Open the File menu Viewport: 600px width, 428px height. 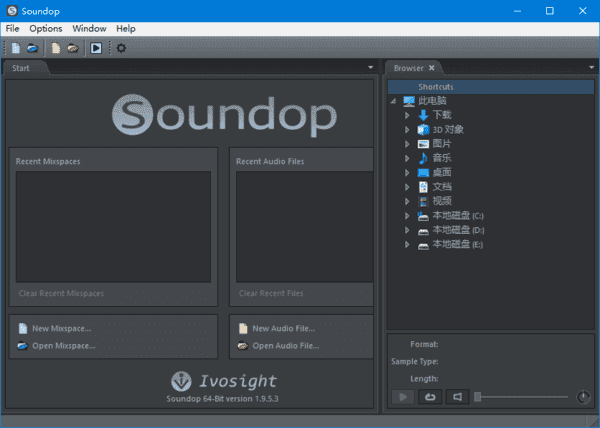point(12,29)
